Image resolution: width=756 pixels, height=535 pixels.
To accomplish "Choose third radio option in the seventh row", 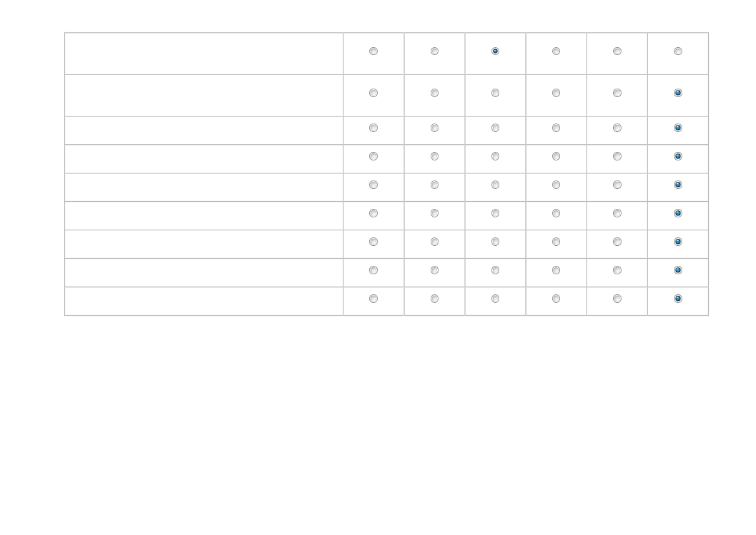I will coord(495,242).
